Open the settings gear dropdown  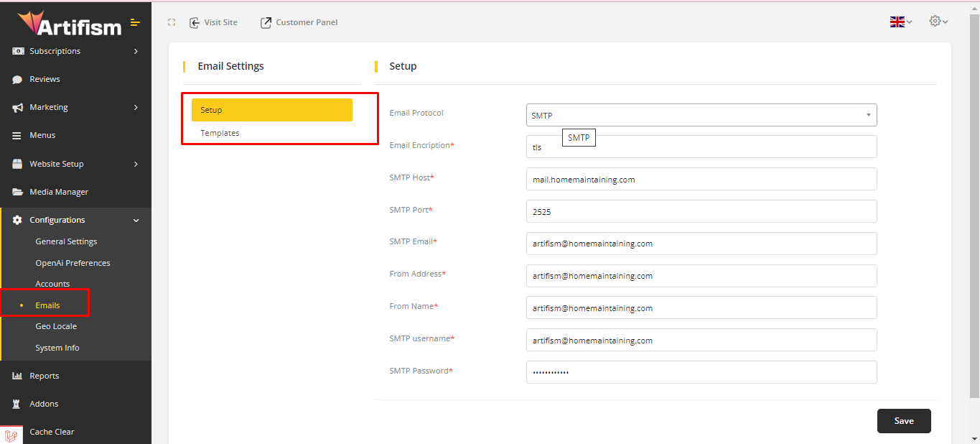coord(938,22)
